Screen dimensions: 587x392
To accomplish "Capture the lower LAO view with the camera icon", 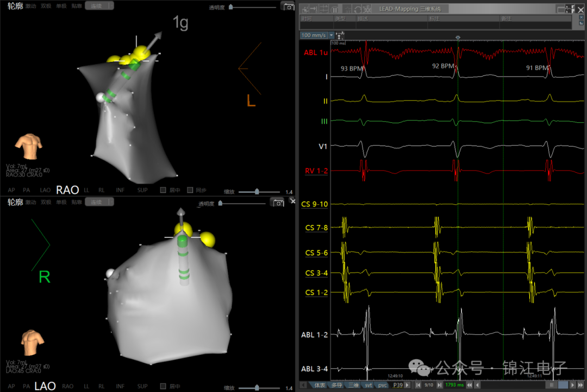I will [x=278, y=203].
